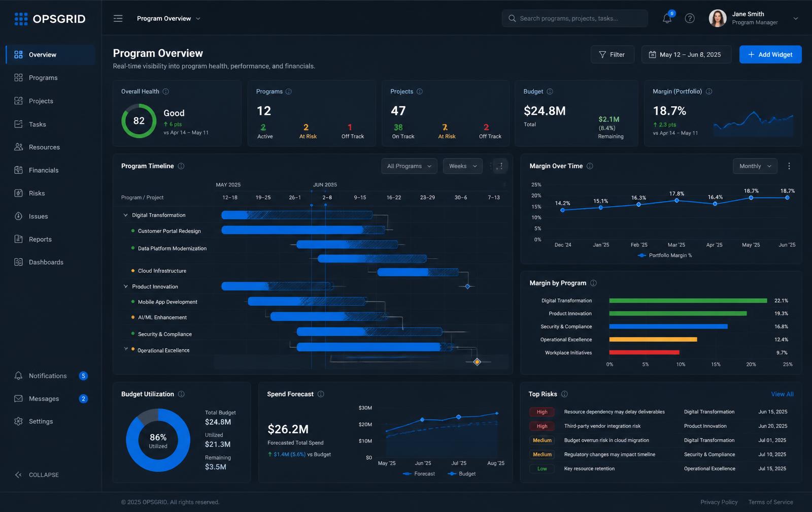The image size is (812, 512).
Task: Click info icon beside Programs card title
Action: 288,91
